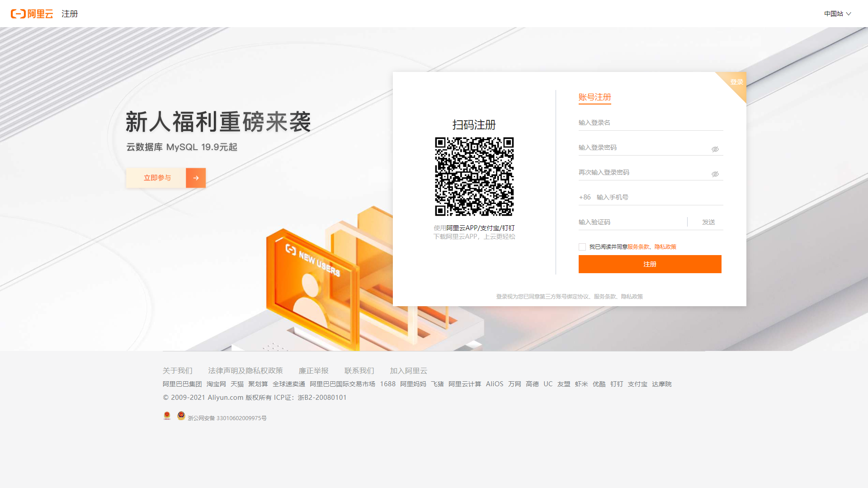Open 阿里巴巴集团 footer link
The width and height of the screenshot is (868, 488).
[x=182, y=384]
